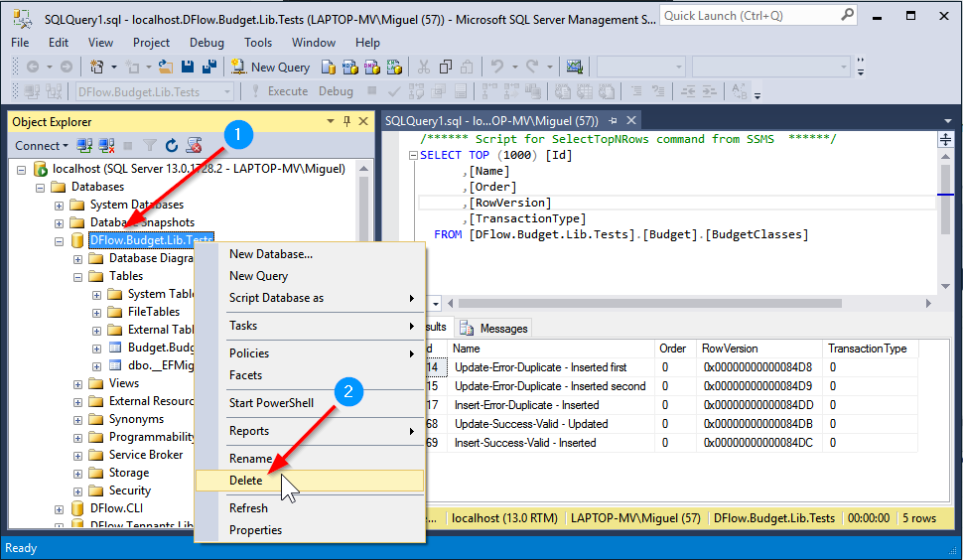Open Object Explorer window position dropdown
This screenshot has height=560, width=963.
(x=331, y=121)
